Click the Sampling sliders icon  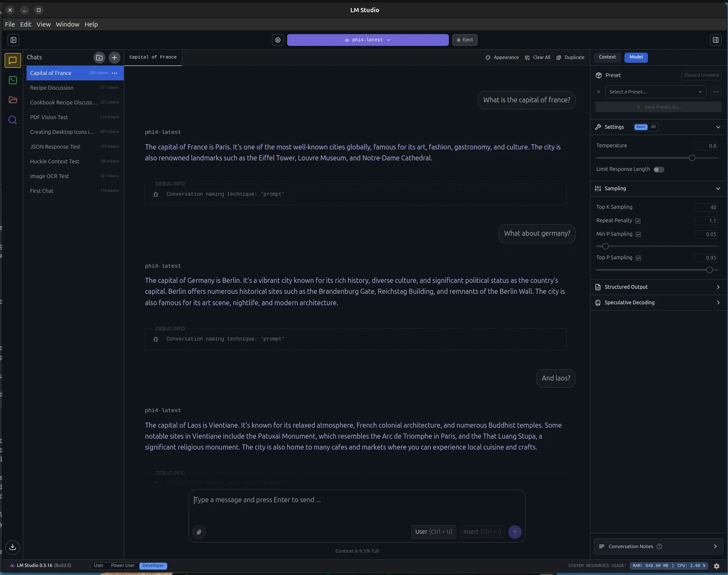coord(598,189)
